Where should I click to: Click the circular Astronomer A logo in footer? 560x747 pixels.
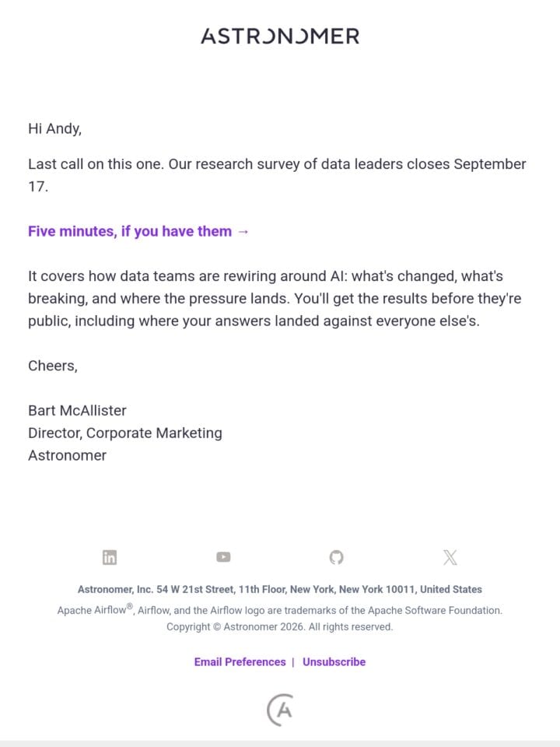click(280, 710)
